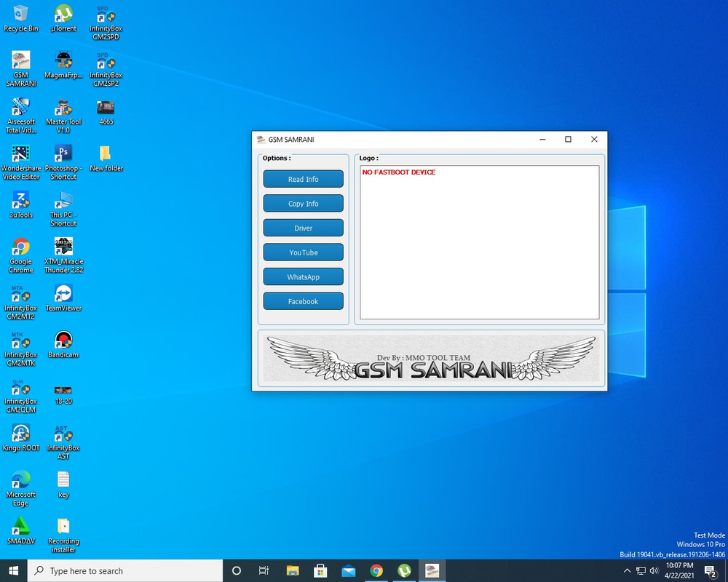Image resolution: width=728 pixels, height=582 pixels.
Task: Select the InfinityBox CM2MTK desktop icon
Action: point(21,349)
